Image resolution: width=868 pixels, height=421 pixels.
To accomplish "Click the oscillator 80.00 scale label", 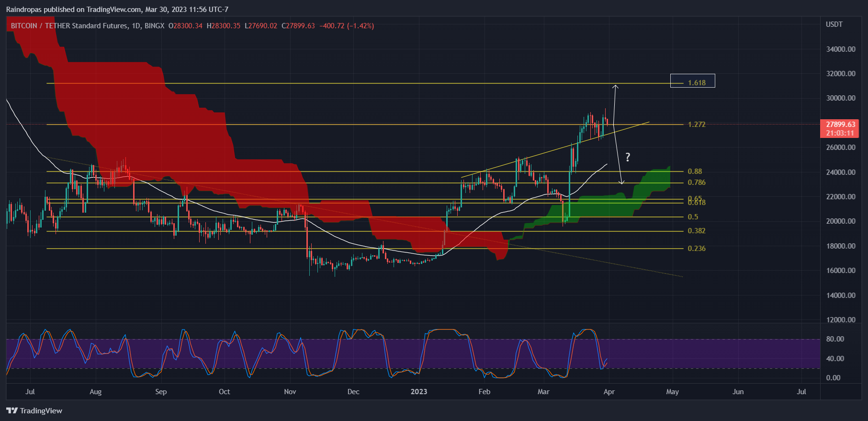I will tap(835, 339).
